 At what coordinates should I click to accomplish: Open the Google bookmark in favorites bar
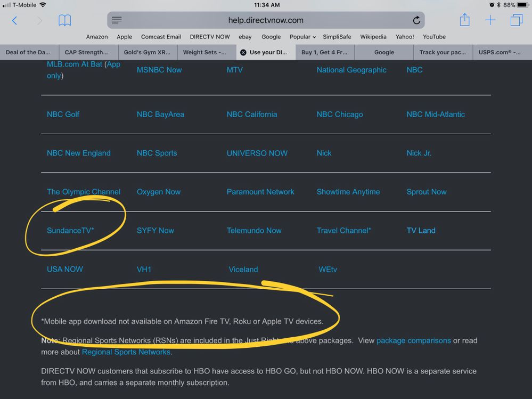(x=271, y=37)
